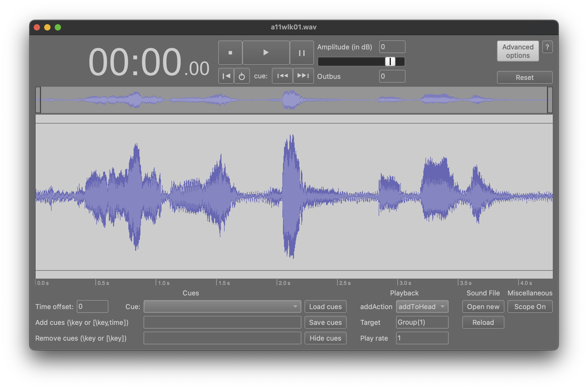Go to previous cue marker
The width and height of the screenshot is (588, 389).
(x=282, y=76)
